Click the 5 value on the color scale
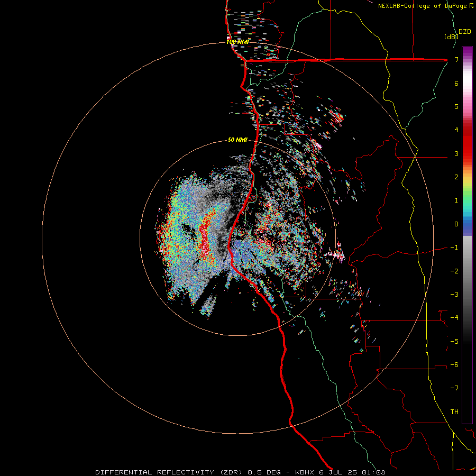Image resolution: width=476 pixels, height=476 pixels. click(456, 106)
